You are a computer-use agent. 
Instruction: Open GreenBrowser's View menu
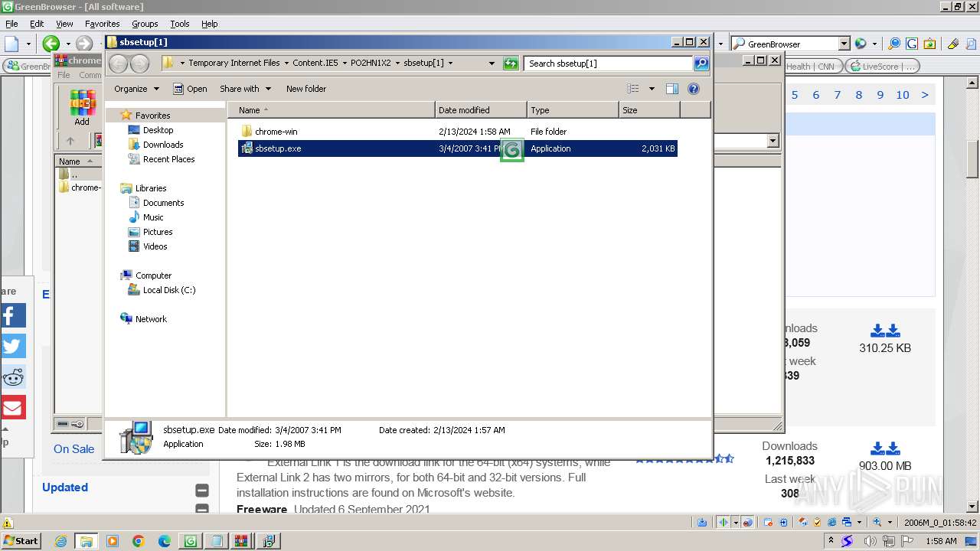click(x=64, y=24)
